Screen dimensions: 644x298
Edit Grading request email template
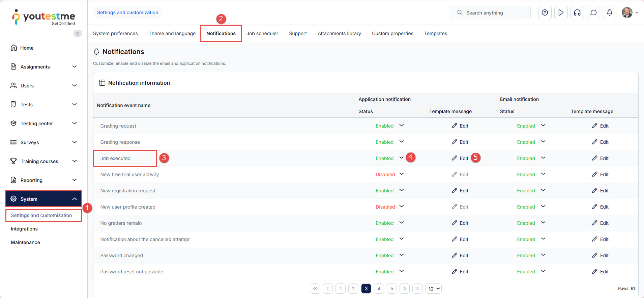600,126
